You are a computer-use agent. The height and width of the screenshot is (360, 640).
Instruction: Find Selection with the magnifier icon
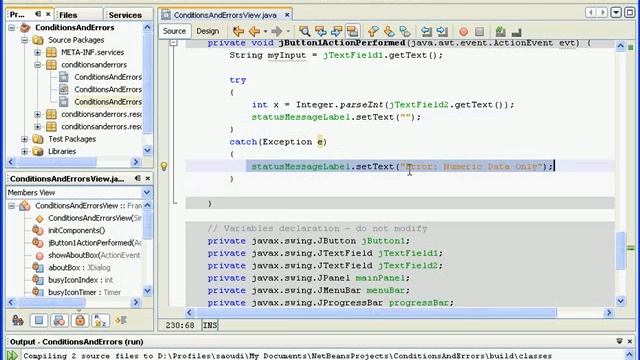(x=304, y=31)
